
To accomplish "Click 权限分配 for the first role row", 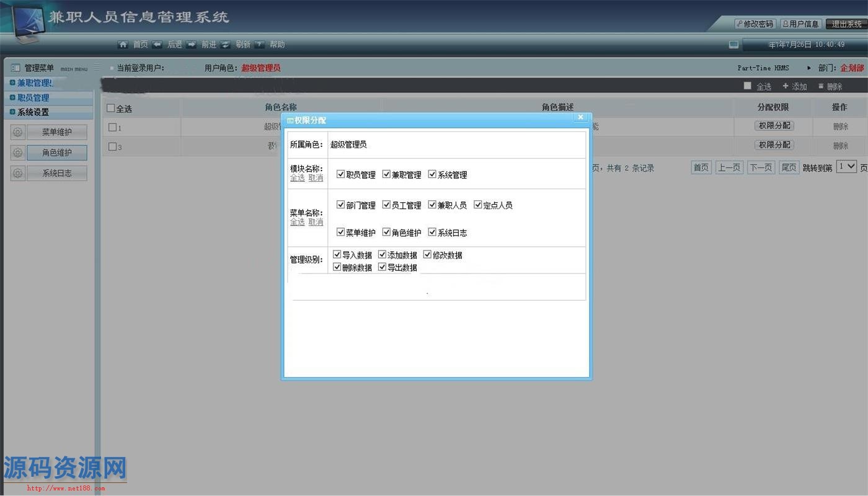I will coord(774,126).
